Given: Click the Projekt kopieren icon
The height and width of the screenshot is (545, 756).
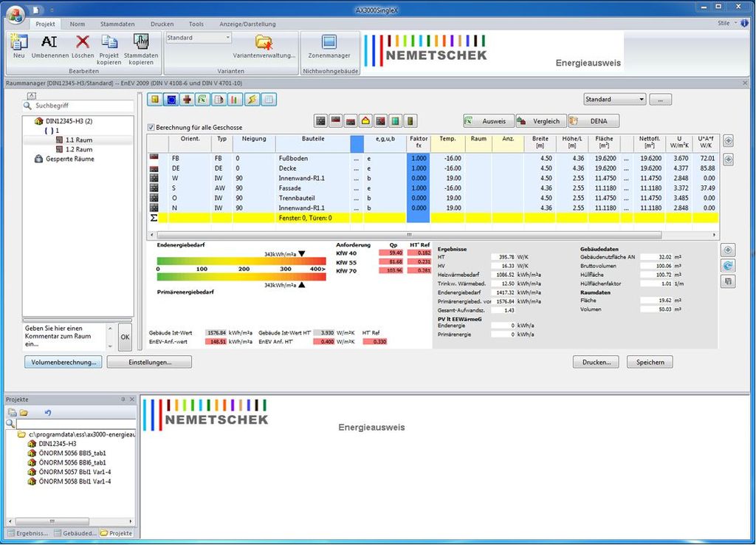Looking at the screenshot, I should pos(109,42).
